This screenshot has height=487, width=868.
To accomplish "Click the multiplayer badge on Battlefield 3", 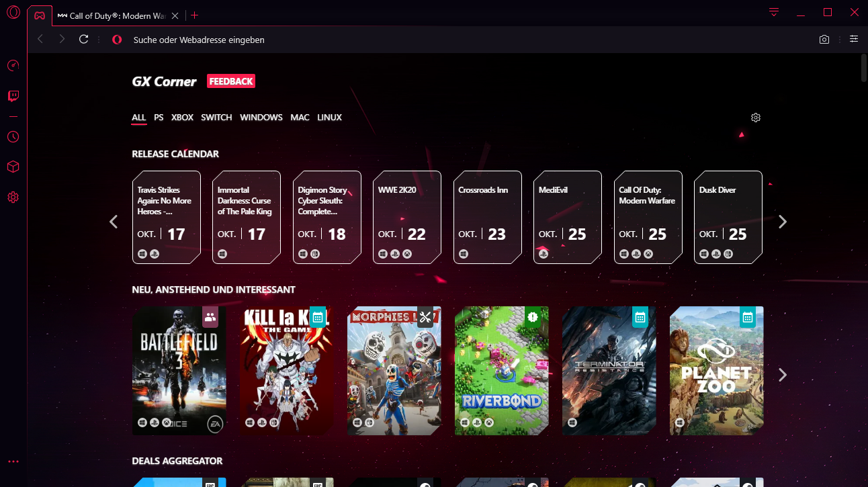I will coord(210,317).
